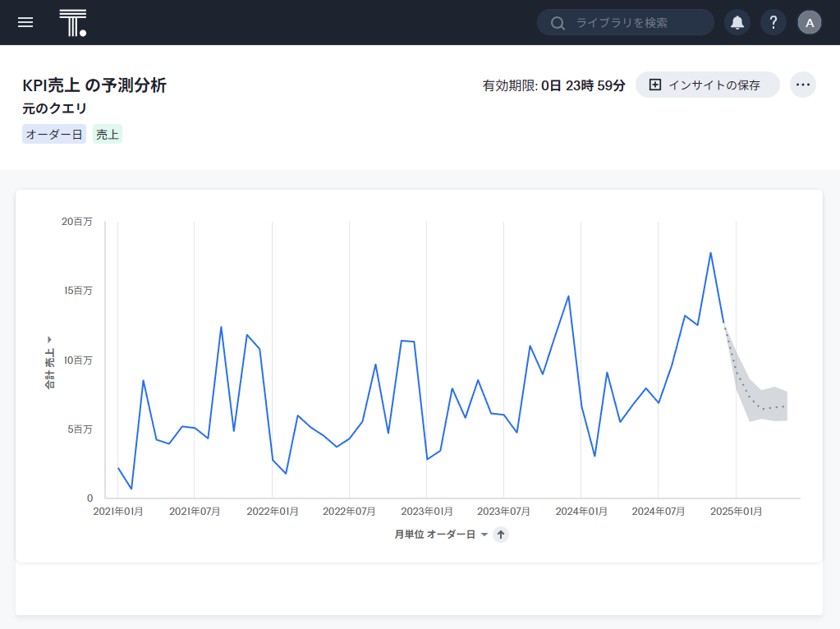Click the 20百万 y-axis label
The image size is (840, 629).
pyautogui.click(x=77, y=222)
